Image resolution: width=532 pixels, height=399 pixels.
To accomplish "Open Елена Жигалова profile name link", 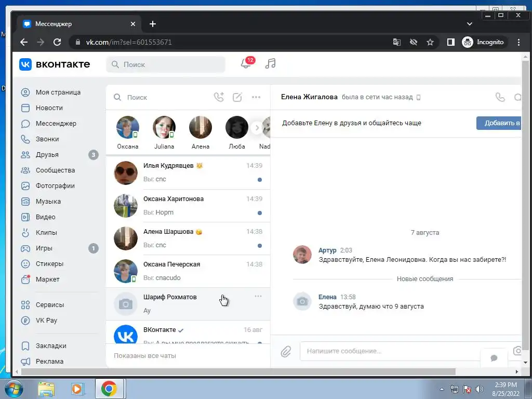I will coord(309,97).
